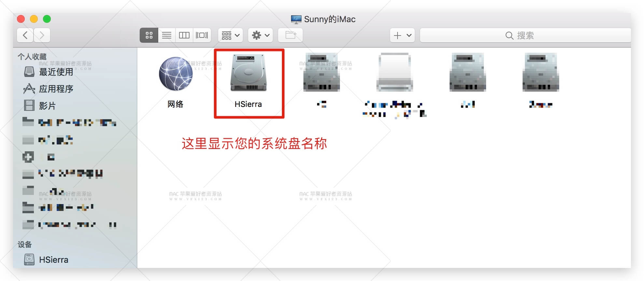The image size is (644, 281).
Task: Open the plus add dropdown
Action: 402,35
